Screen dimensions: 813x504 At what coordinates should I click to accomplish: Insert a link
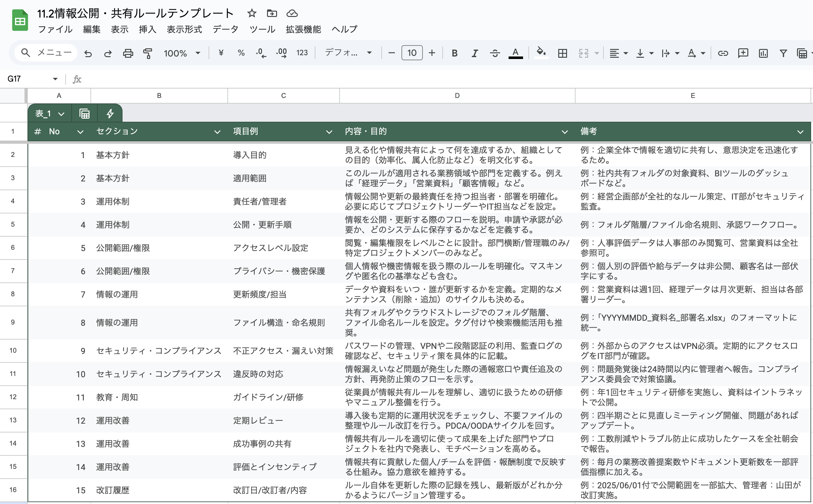tap(723, 53)
